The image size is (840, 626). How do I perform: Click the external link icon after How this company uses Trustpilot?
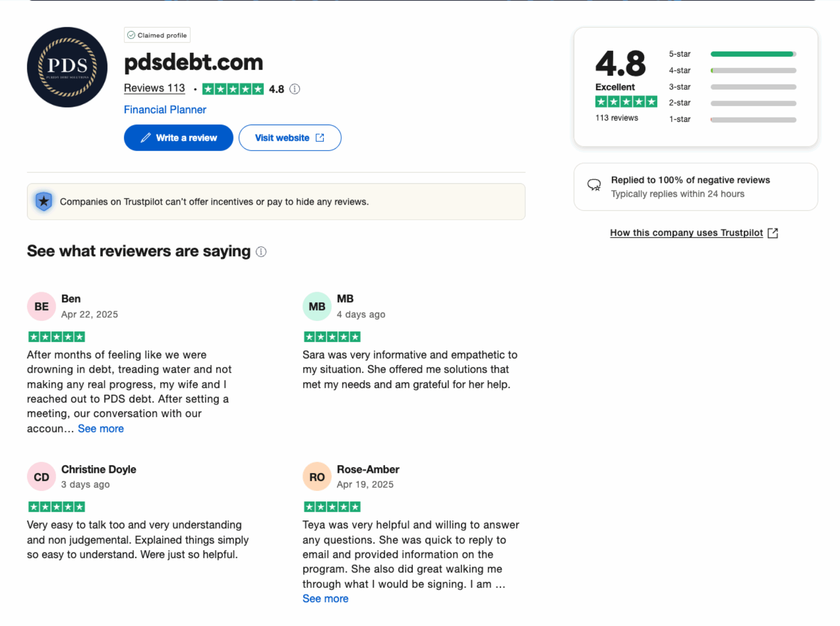tap(773, 232)
